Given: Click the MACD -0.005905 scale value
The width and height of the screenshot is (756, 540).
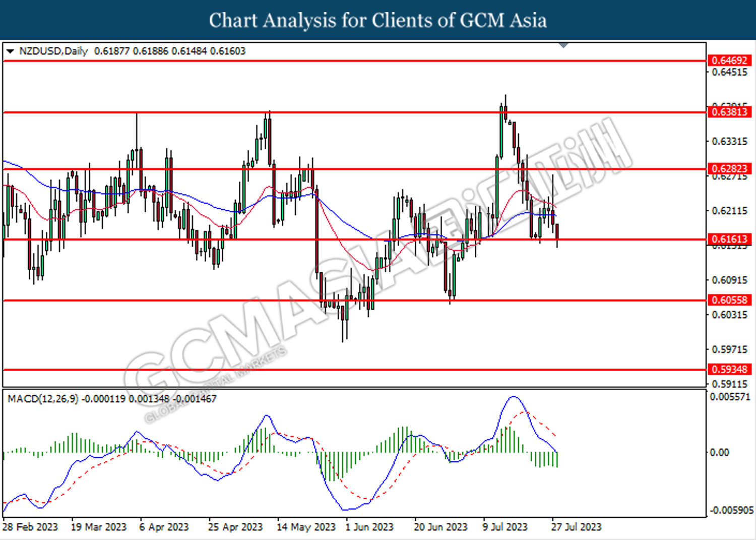Looking at the screenshot, I should coord(731,510).
